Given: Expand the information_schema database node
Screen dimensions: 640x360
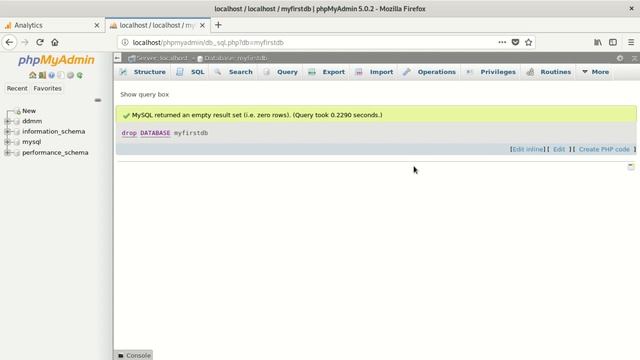Looking at the screenshot, I should 7,131.
